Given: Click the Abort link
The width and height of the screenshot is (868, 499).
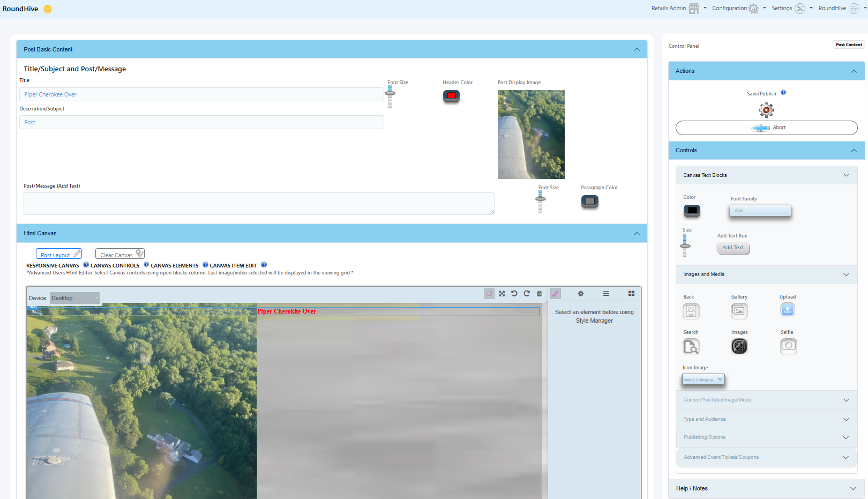Looking at the screenshot, I should [779, 128].
